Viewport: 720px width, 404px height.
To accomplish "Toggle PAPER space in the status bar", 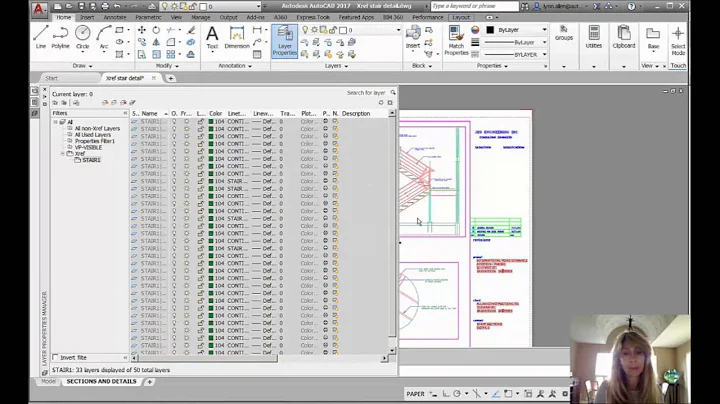I will tap(415, 394).
